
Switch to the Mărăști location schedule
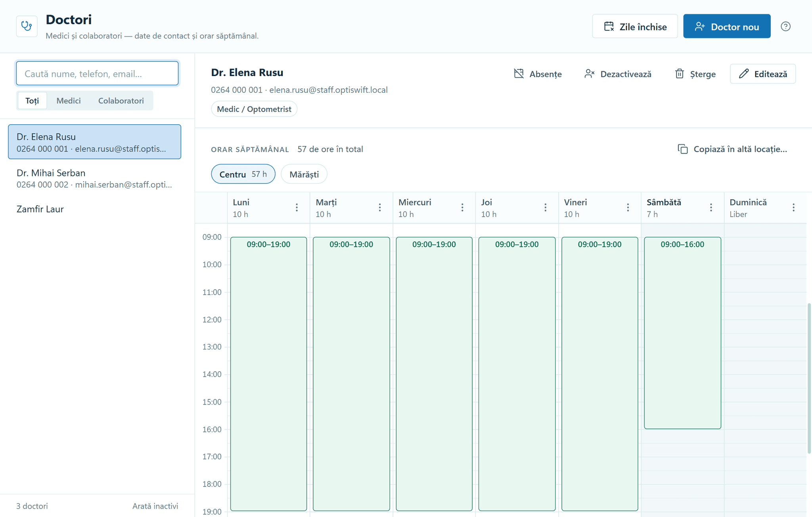point(304,174)
